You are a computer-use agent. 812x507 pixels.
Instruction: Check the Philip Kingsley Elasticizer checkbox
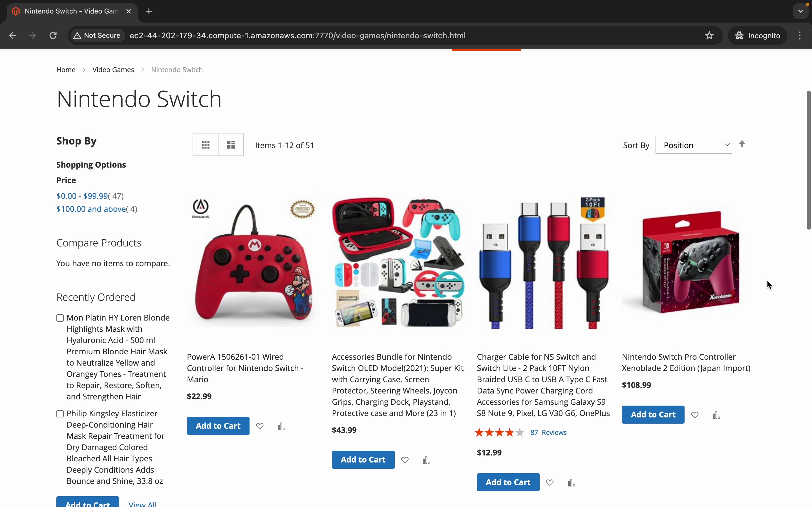[x=60, y=414]
